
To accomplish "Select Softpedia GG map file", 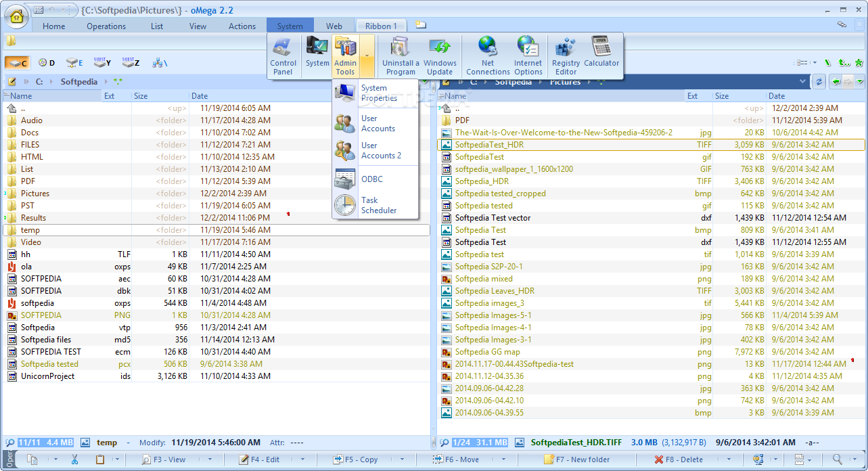I will (x=651, y=352).
